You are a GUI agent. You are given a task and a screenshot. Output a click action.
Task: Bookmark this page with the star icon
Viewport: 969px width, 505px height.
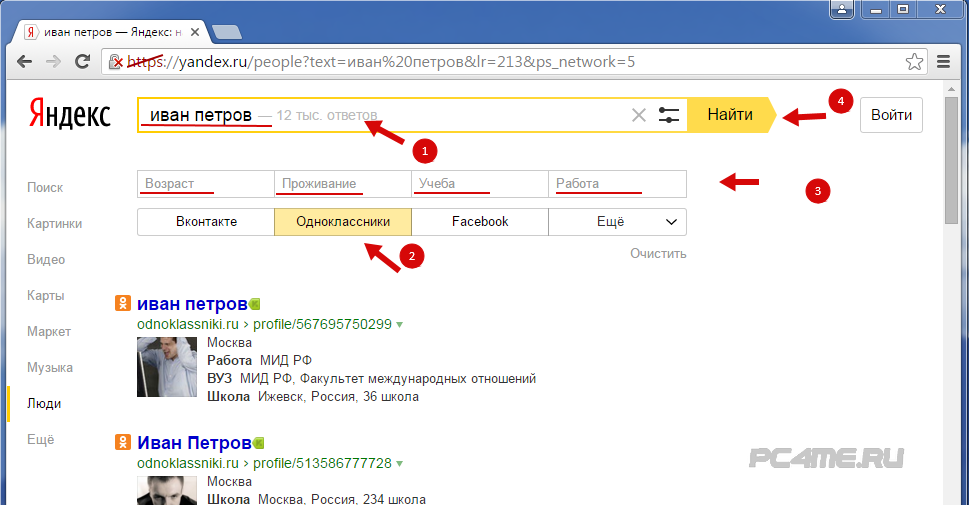tap(914, 62)
